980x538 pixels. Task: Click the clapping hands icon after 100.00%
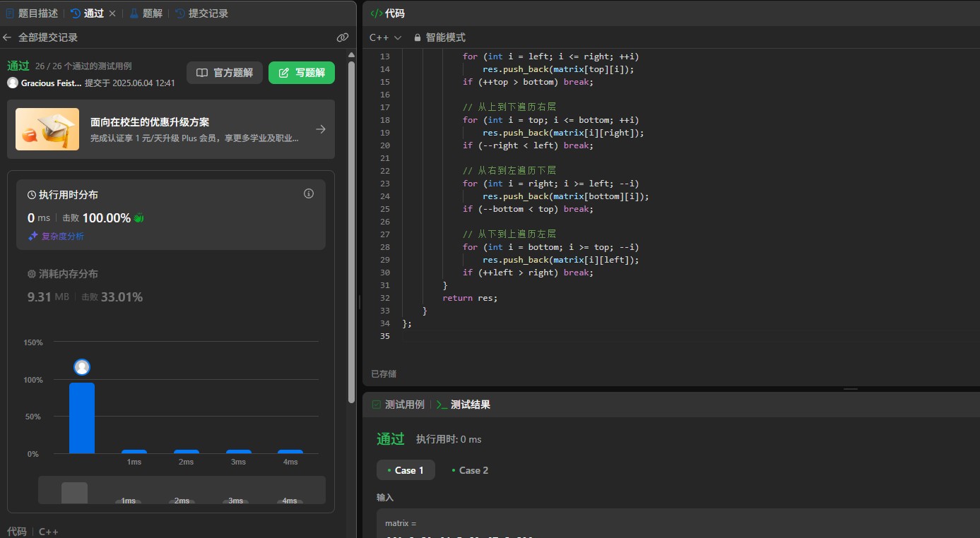(139, 218)
